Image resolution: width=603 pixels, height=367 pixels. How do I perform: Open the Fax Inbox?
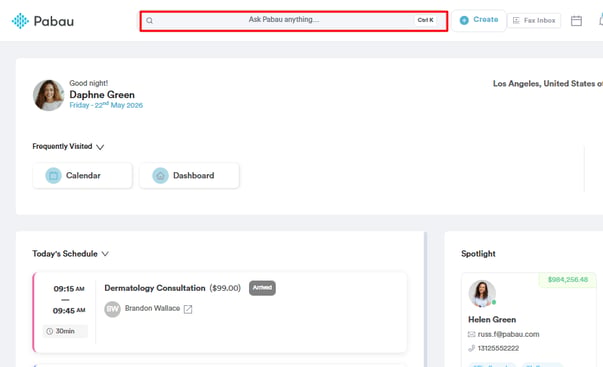(534, 20)
